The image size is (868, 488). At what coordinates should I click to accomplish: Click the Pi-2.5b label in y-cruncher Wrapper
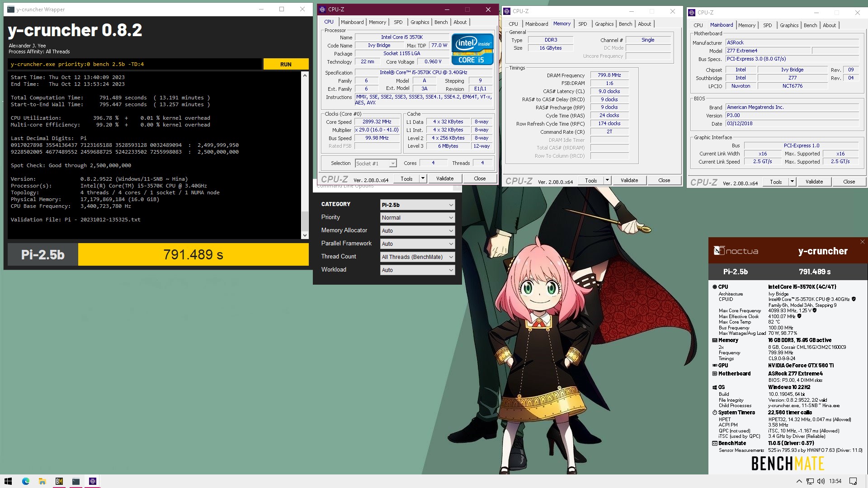[x=43, y=254]
